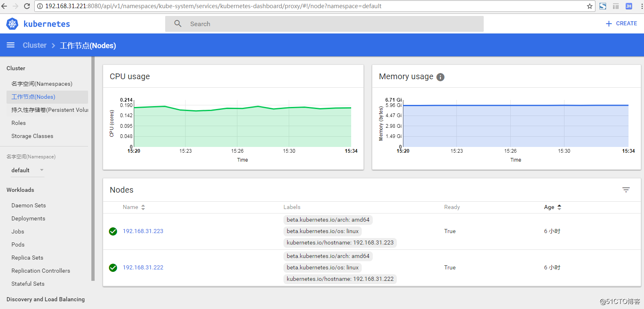The height and width of the screenshot is (309, 644).
Task: Click the blue S browser extension icon
Action: 603,6
